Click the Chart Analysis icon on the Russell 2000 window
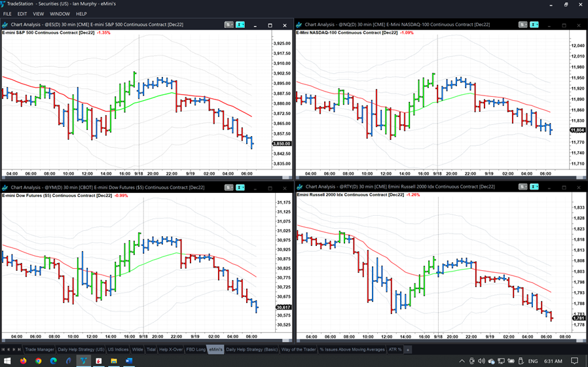588x367 pixels. point(299,187)
